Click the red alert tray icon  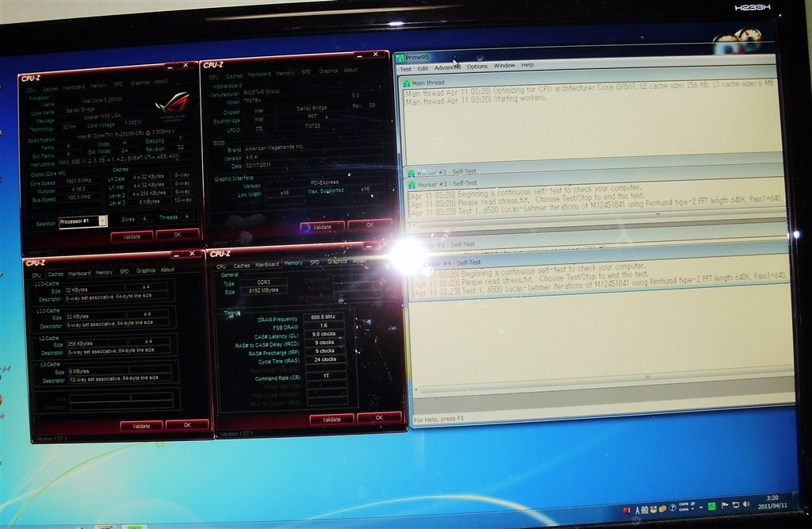[626, 510]
